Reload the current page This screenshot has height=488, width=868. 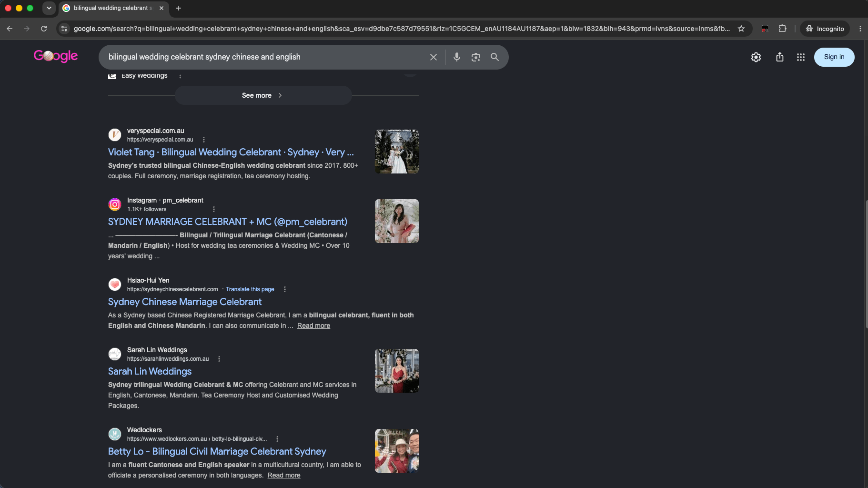[x=44, y=29]
